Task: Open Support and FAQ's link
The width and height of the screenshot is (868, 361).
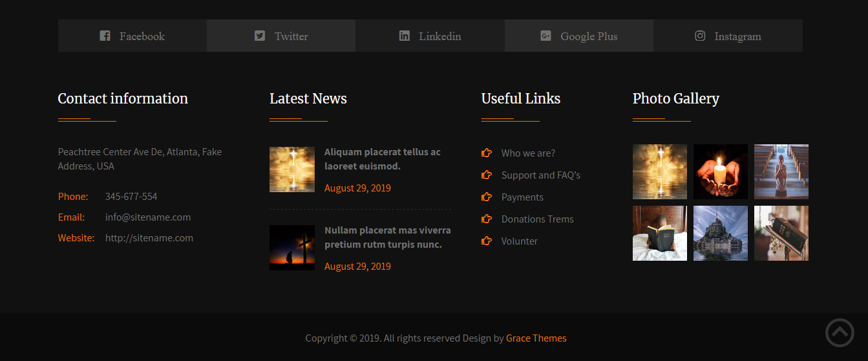Action: [541, 175]
